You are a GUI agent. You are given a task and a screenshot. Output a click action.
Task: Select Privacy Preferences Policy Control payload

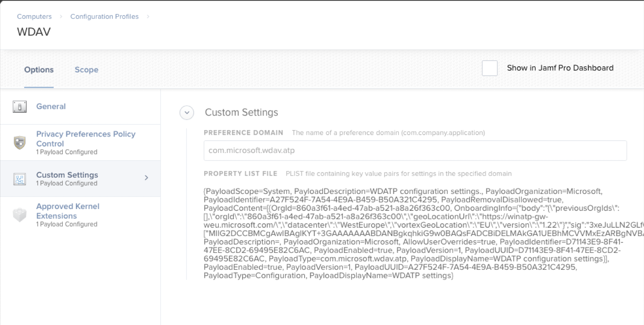click(85, 138)
